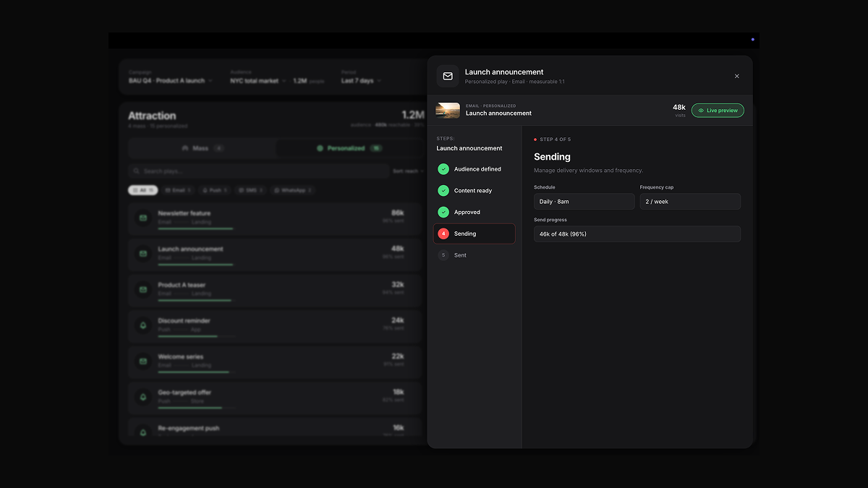Click the email icon beside Product A teaser
Image resolution: width=868 pixels, height=488 pixels.
point(143,289)
